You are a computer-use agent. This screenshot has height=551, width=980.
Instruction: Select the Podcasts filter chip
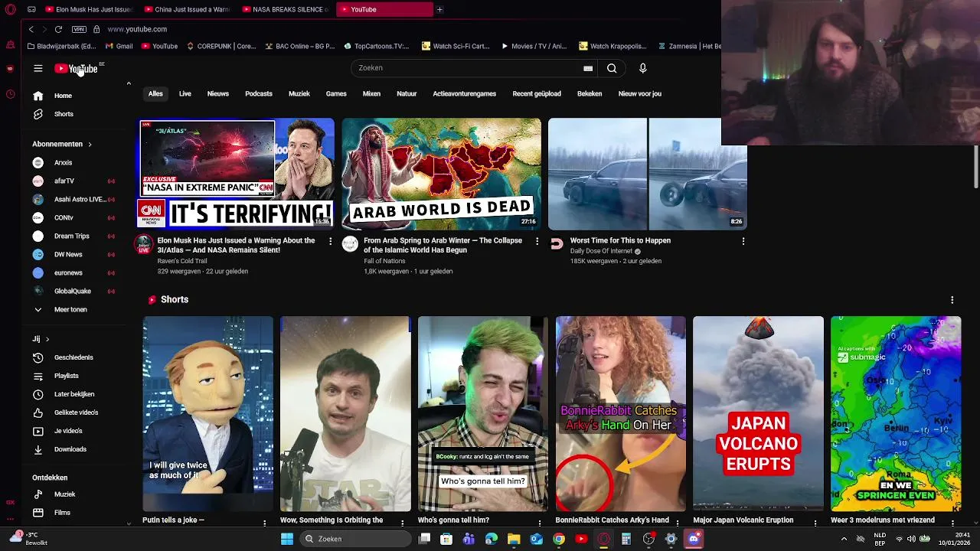(259, 93)
